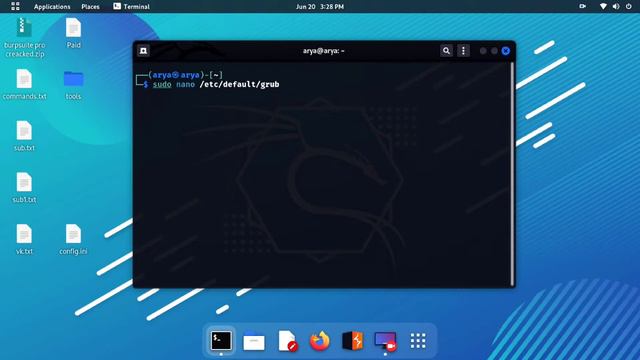Open the date and time at Jun 20 3:28 PM

320,7
